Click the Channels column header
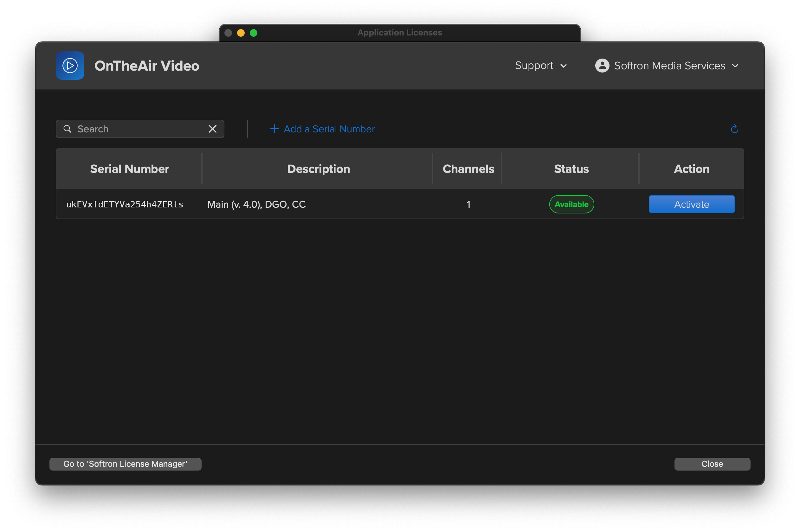This screenshot has height=532, width=800. (x=468, y=169)
